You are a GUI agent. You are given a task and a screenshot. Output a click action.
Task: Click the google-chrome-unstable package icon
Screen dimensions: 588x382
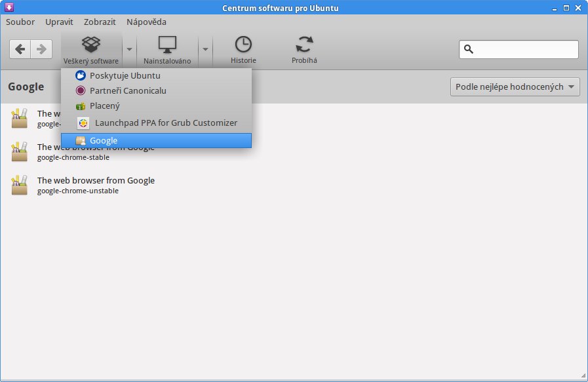(19, 185)
